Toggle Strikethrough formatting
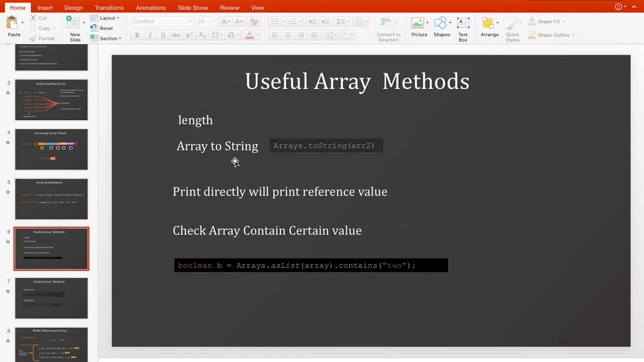The image size is (644, 362). click(176, 35)
